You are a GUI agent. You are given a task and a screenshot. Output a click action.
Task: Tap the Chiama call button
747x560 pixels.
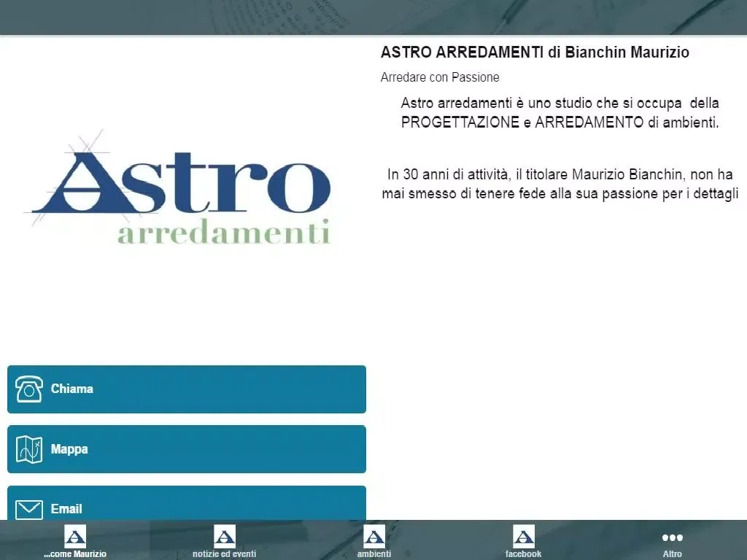[x=187, y=389]
